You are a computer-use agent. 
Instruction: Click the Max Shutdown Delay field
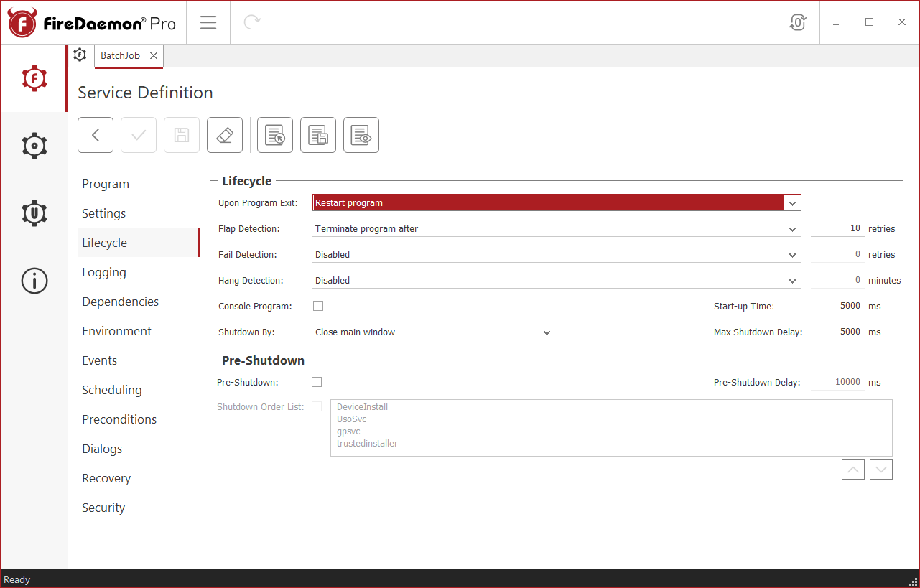pos(837,332)
